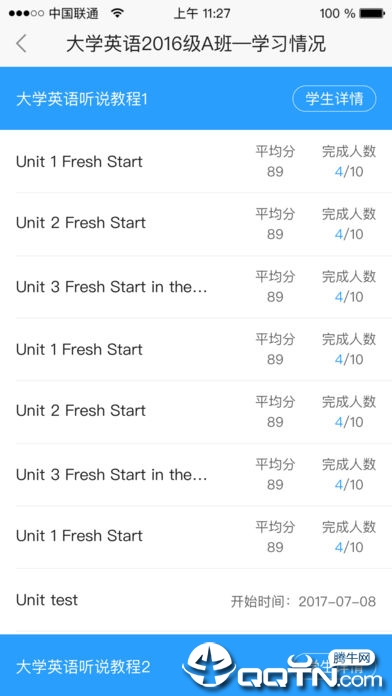Tap the signal strength dots
This screenshot has width=392, height=696.
(x=26, y=13)
